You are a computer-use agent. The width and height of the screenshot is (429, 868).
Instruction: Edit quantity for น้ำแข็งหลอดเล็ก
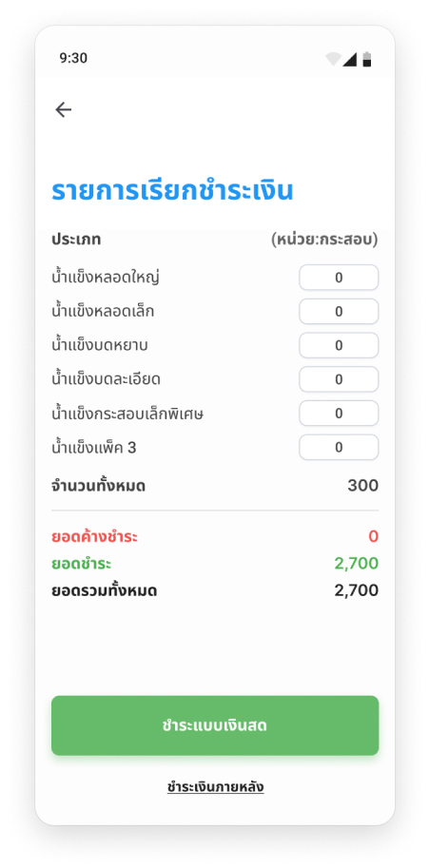[x=339, y=311]
